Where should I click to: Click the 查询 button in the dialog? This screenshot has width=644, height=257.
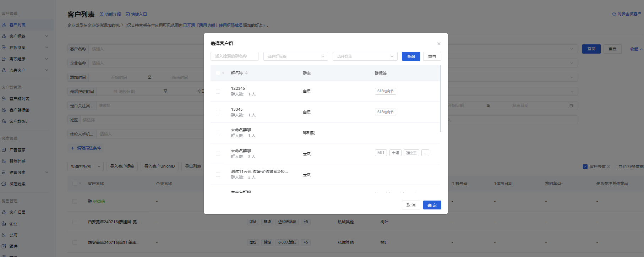pos(411,56)
